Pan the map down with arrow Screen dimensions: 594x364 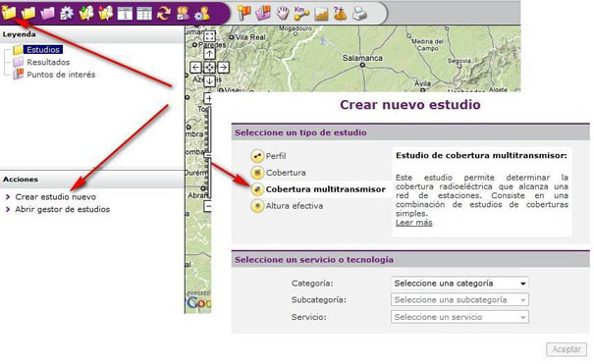pyautogui.click(x=209, y=80)
